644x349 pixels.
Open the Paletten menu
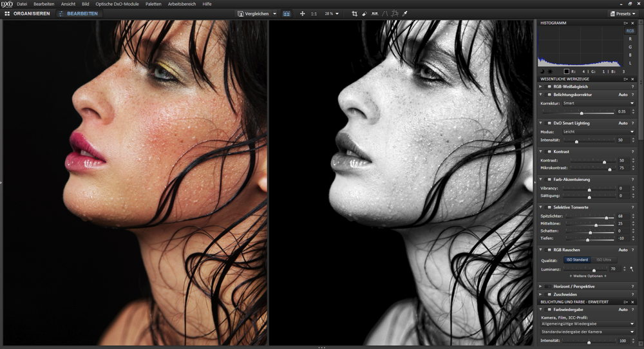tap(153, 4)
